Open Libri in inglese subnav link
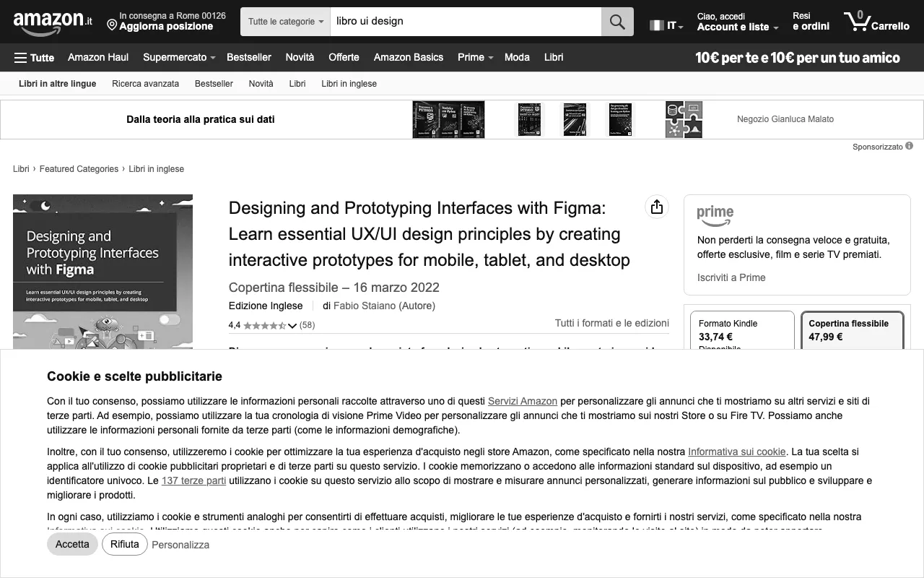This screenshot has height=578, width=924. [349, 84]
